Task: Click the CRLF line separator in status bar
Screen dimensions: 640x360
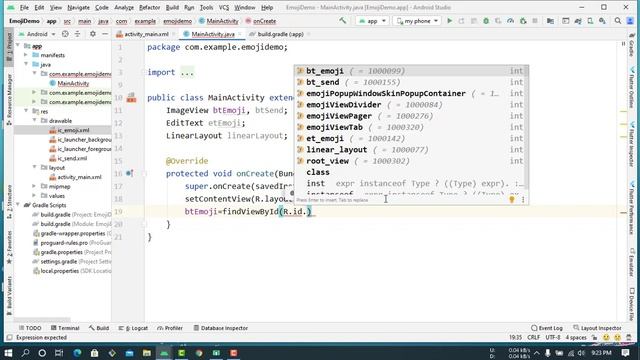Action: click(x=533, y=338)
